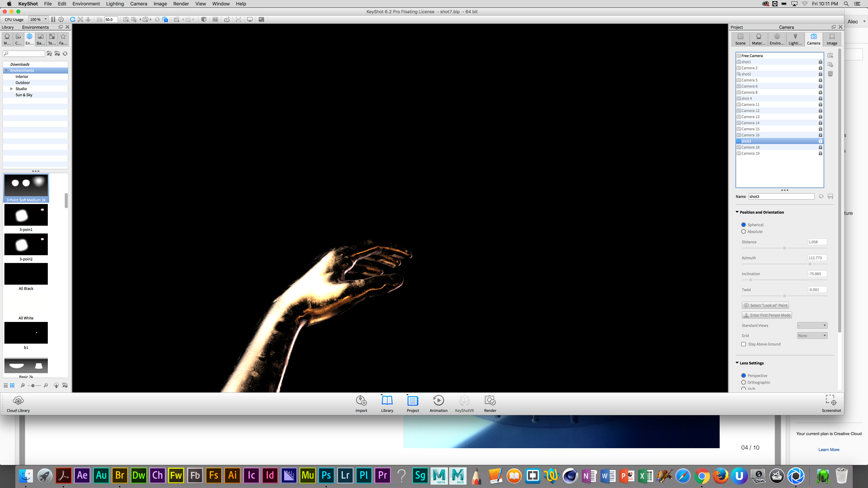This screenshot has width=868, height=488.
Task: Enable Stay Above Ground checkbox
Action: (743, 344)
